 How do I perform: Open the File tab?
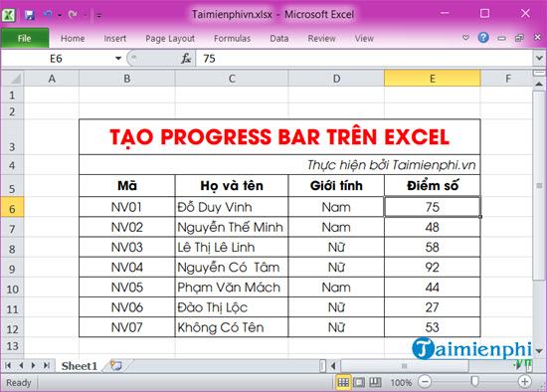(25, 38)
